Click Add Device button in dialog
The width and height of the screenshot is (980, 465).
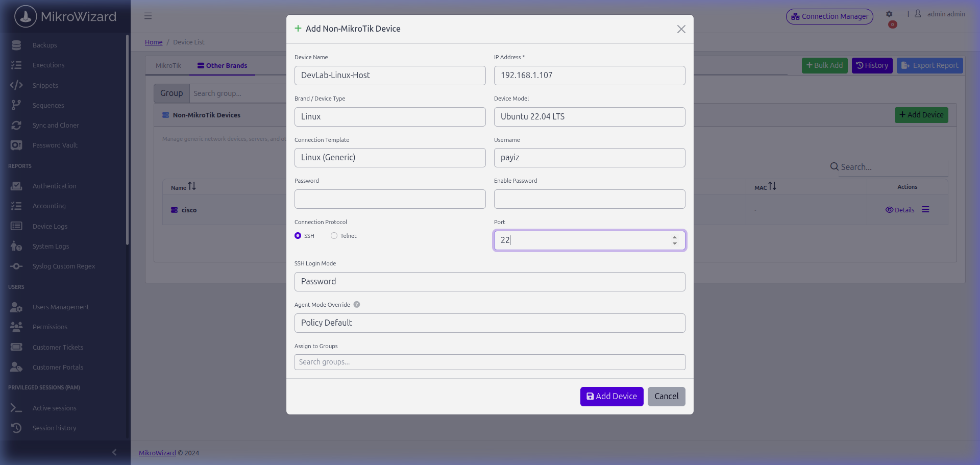click(612, 397)
